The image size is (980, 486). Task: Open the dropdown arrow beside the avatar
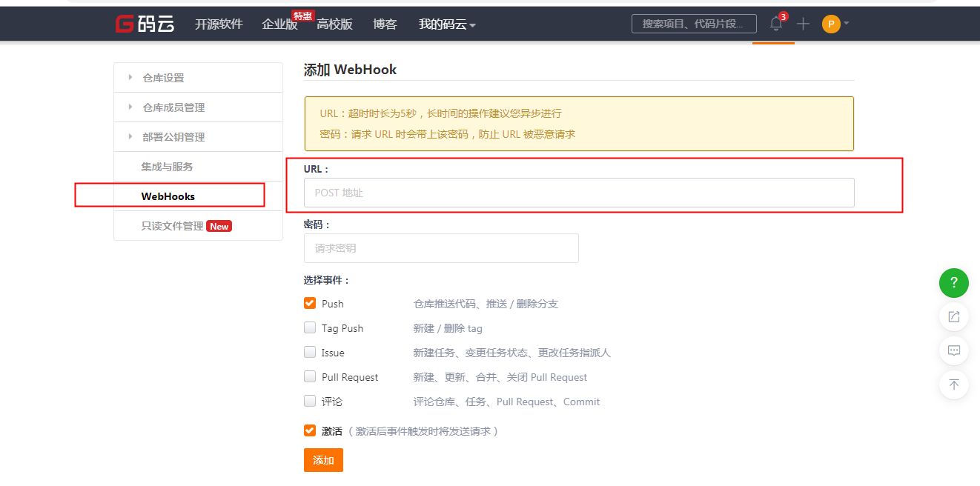(x=846, y=24)
